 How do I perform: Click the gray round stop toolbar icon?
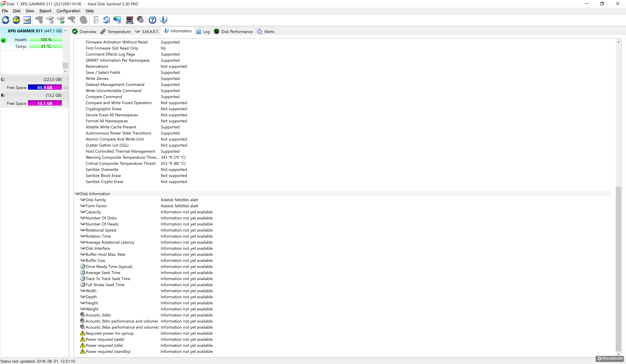[84, 20]
